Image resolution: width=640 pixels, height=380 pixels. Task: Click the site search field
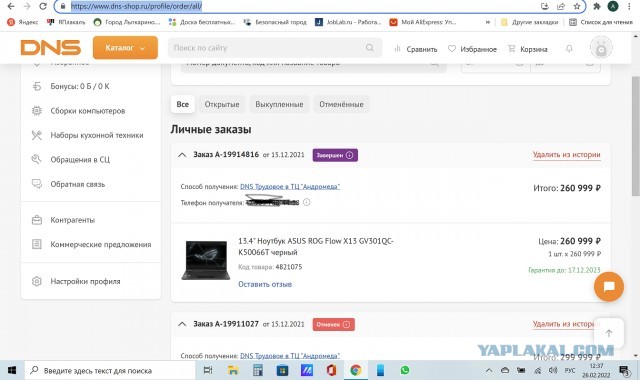pos(275,48)
